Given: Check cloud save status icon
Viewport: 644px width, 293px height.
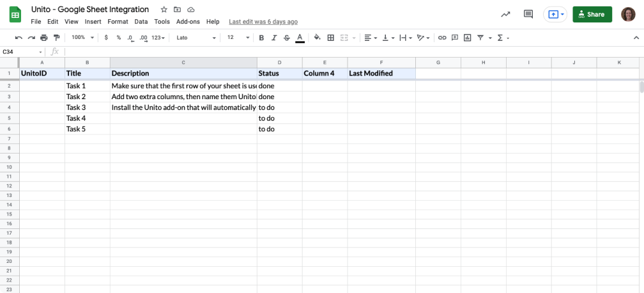Looking at the screenshot, I should coord(190,10).
